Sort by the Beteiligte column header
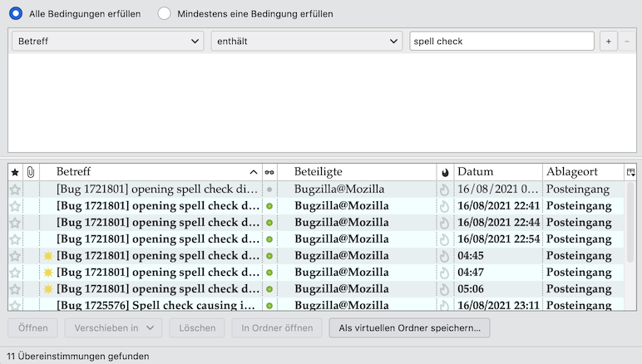This screenshot has width=642, height=364. (358, 172)
